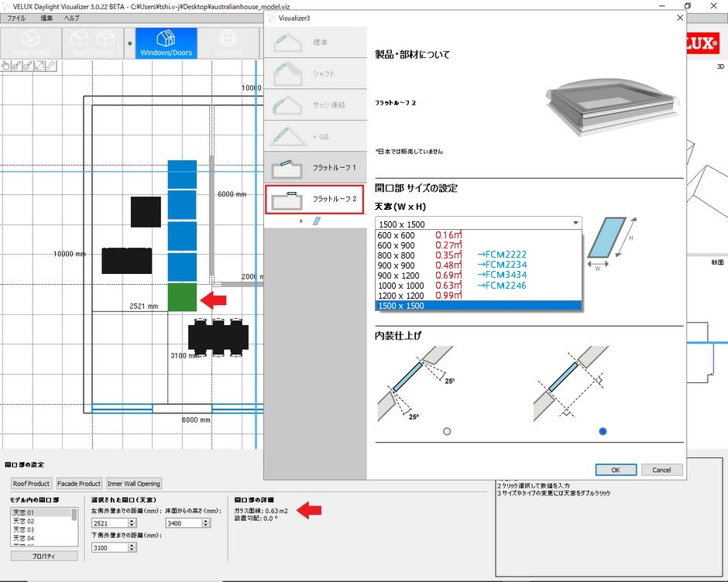Choose the 標準 pitched roof window type
Image resolution: width=728 pixels, height=582 pixels.
click(x=315, y=43)
